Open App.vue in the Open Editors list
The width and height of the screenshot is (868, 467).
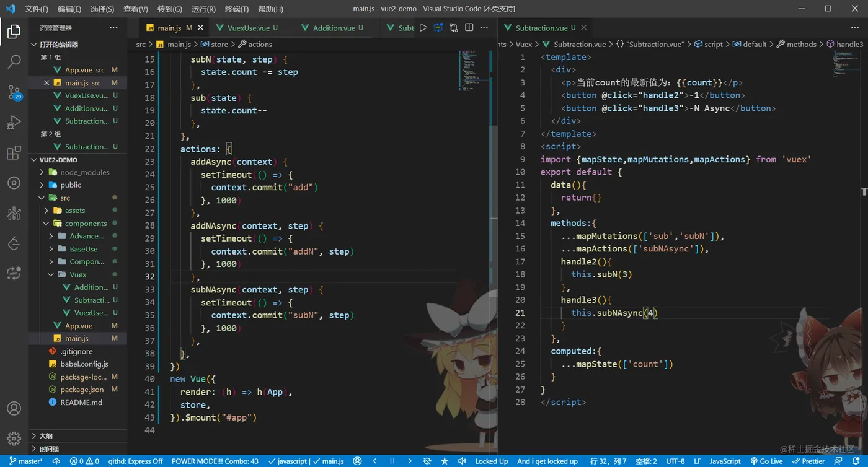[79, 70]
